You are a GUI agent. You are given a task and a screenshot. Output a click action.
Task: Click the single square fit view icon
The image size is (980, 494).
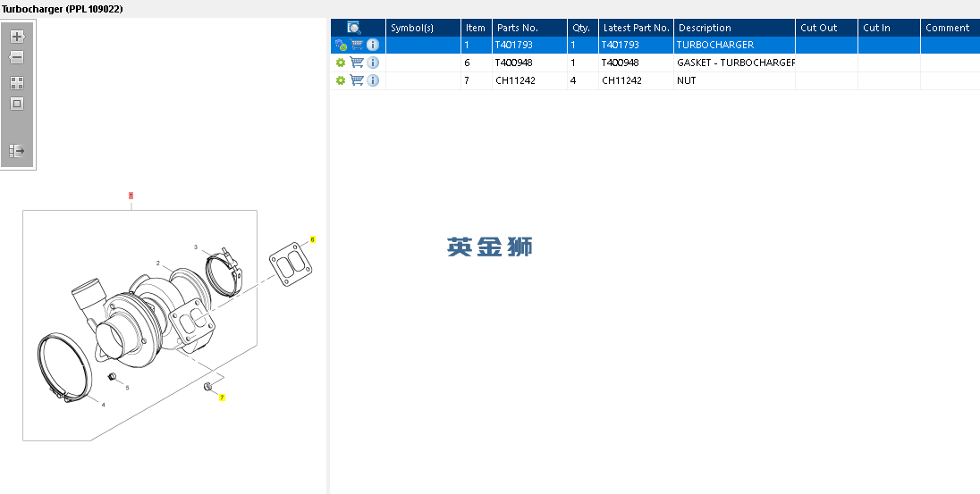(17, 104)
